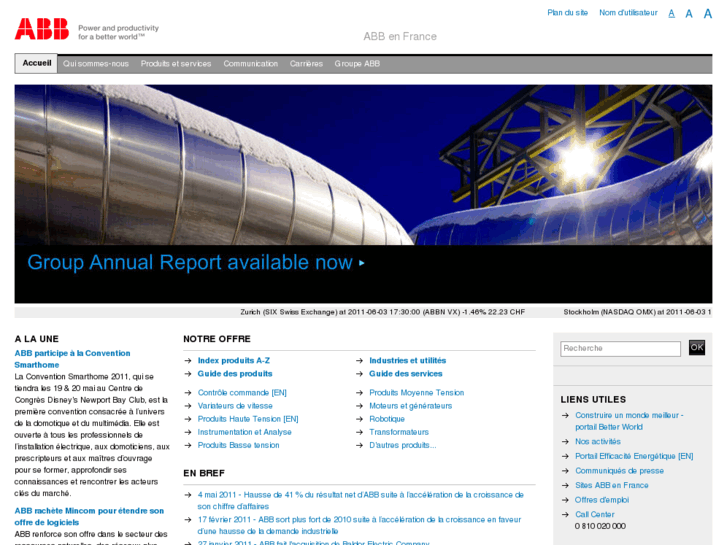Open 17 février 2011 news item
Image resolution: width=727 pixels, height=545 pixels.
[x=359, y=525]
